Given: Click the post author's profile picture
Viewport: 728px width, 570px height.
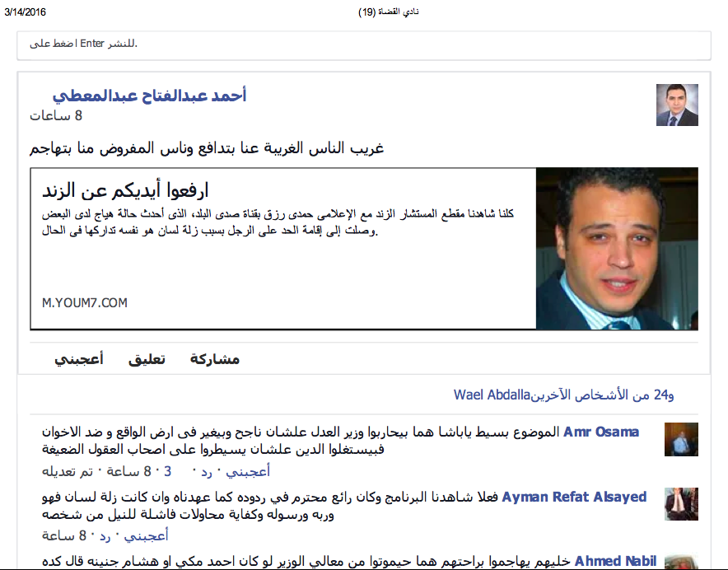Looking at the screenshot, I should 677,105.
